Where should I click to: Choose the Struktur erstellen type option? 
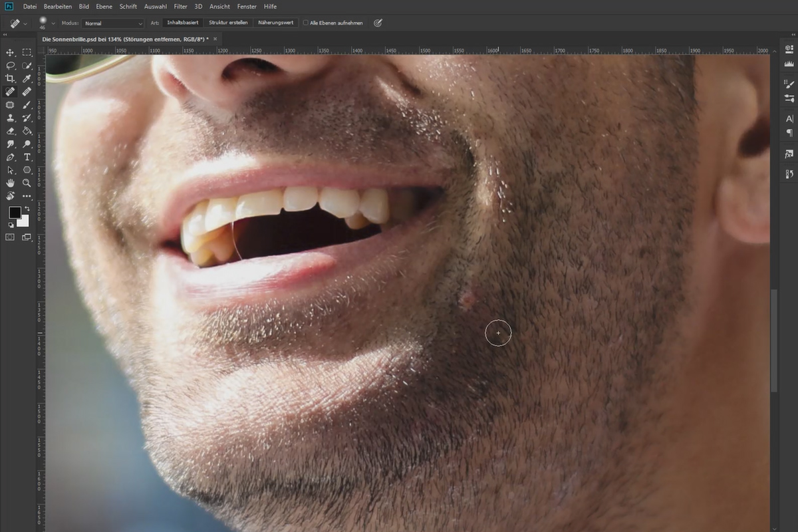coord(228,23)
